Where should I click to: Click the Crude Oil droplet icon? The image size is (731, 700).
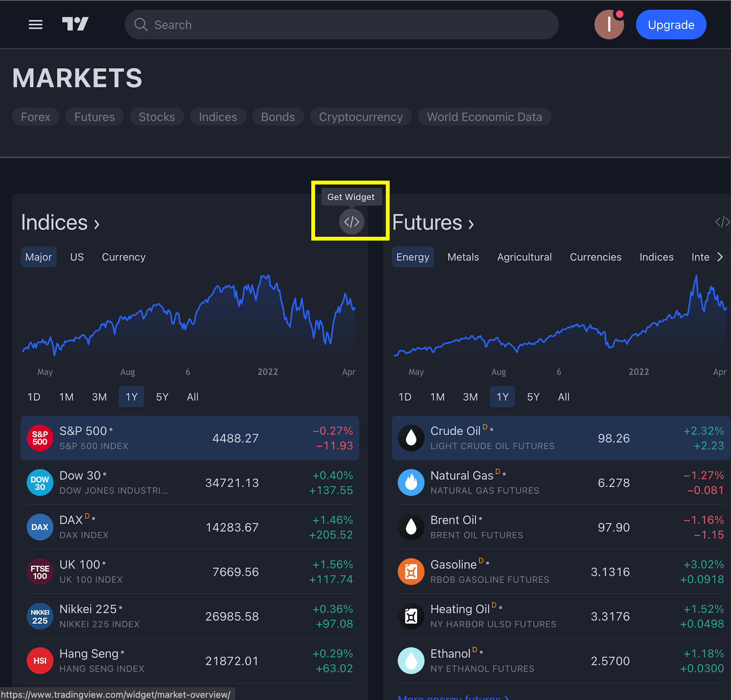411,438
